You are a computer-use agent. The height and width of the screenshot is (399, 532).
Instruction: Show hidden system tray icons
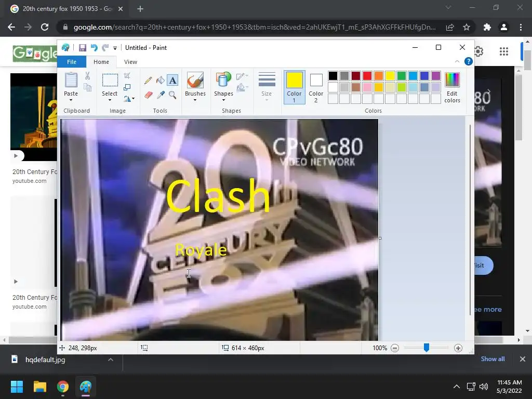[x=457, y=387]
